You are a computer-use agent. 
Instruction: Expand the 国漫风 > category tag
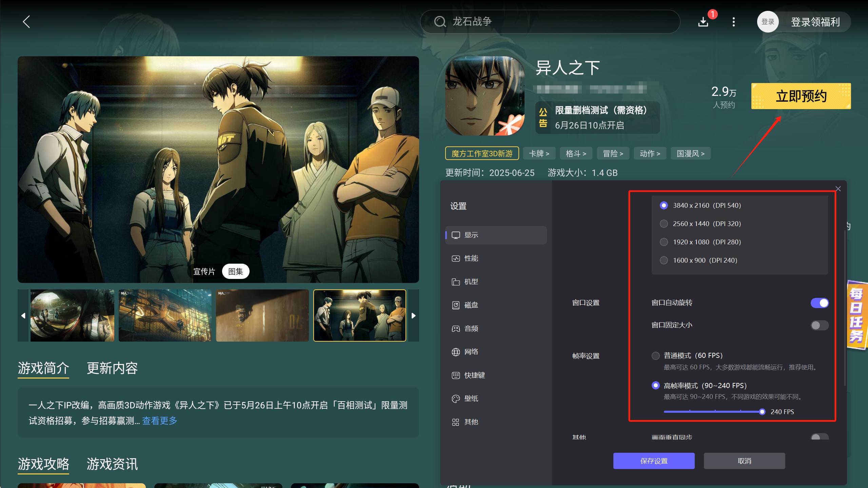click(691, 154)
